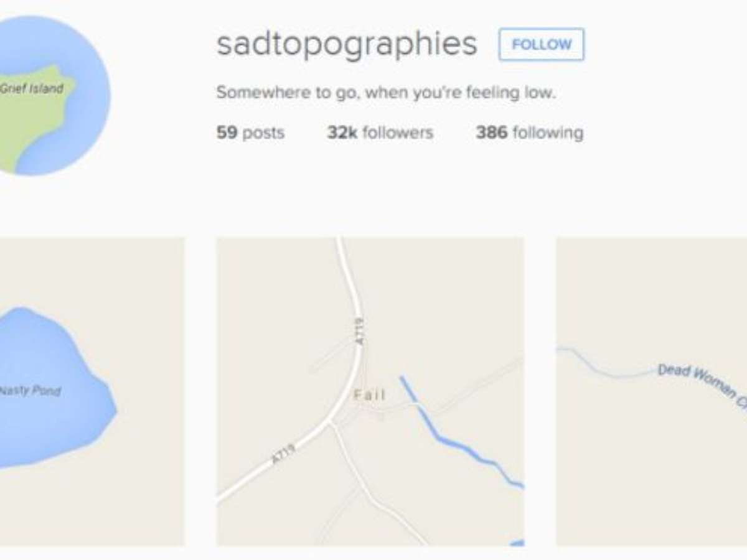The width and height of the screenshot is (747, 560).
Task: Click the lower diagonal A719 road label
Action: click(284, 454)
